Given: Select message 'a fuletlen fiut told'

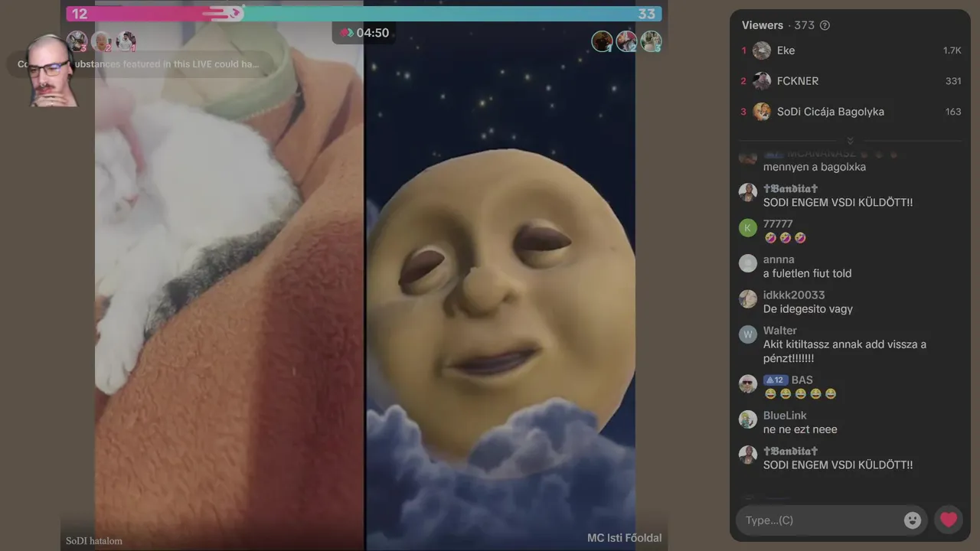Looking at the screenshot, I should click(807, 273).
